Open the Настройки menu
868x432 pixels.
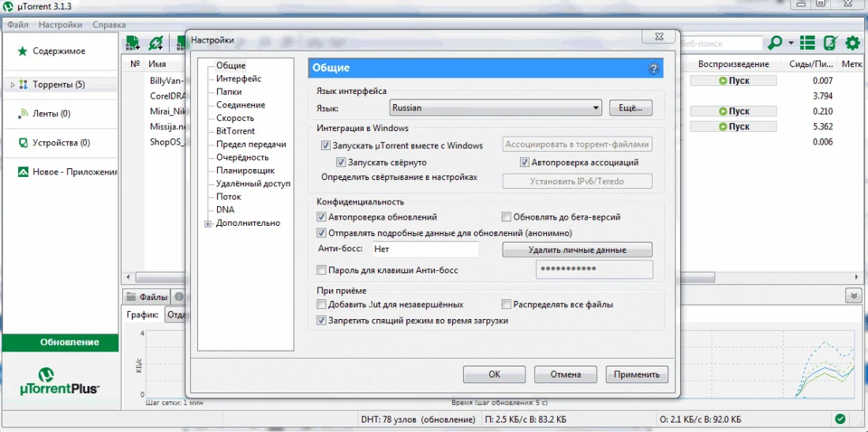click(61, 24)
